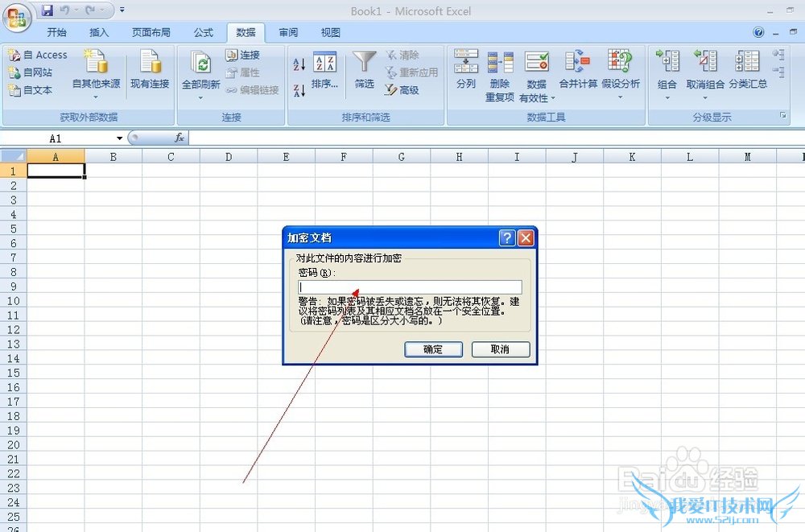Select column B header
The width and height of the screenshot is (805, 532).
click(113, 157)
